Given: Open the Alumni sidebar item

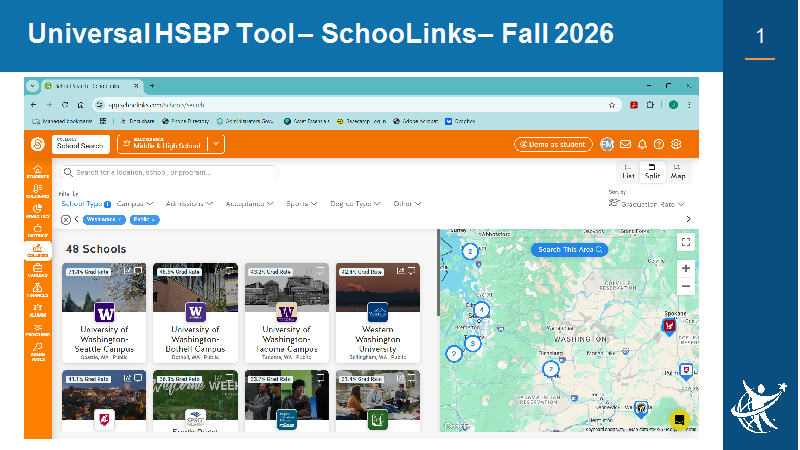Looking at the screenshot, I should tap(38, 310).
